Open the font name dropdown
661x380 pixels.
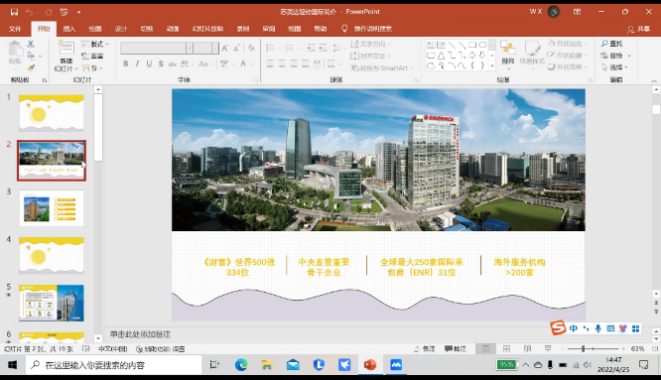[189, 48]
